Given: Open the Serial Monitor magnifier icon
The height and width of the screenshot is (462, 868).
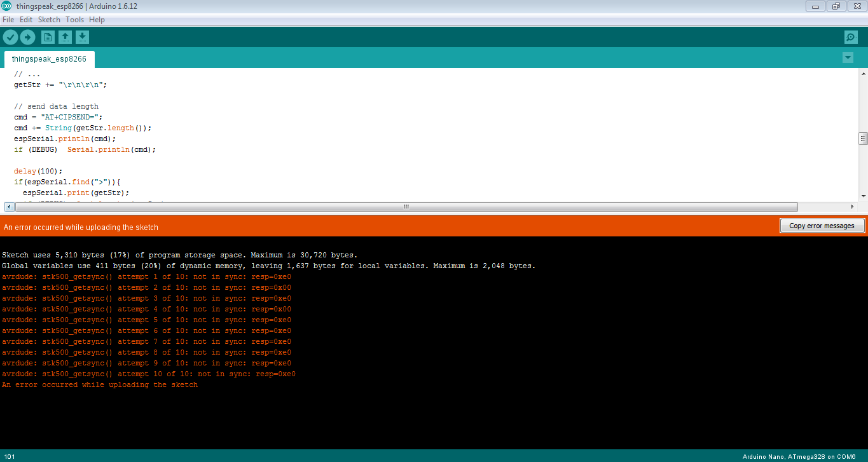Looking at the screenshot, I should click(851, 37).
